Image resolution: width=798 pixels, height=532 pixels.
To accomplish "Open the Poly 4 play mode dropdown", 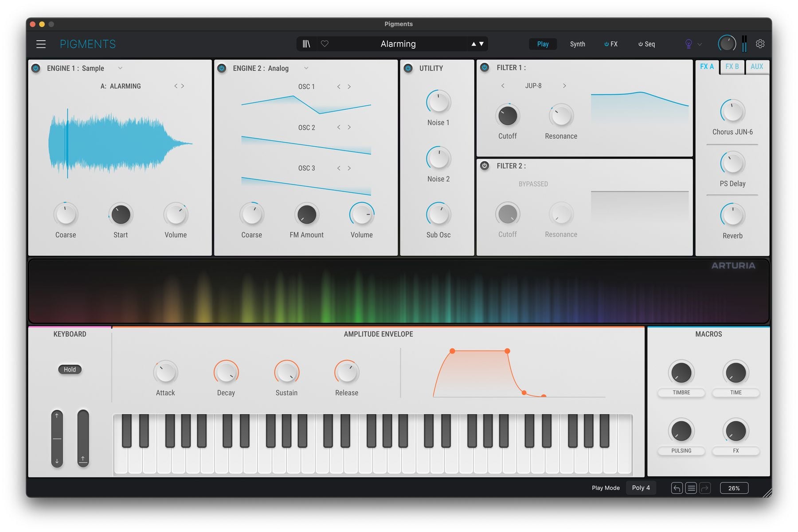I will (641, 488).
